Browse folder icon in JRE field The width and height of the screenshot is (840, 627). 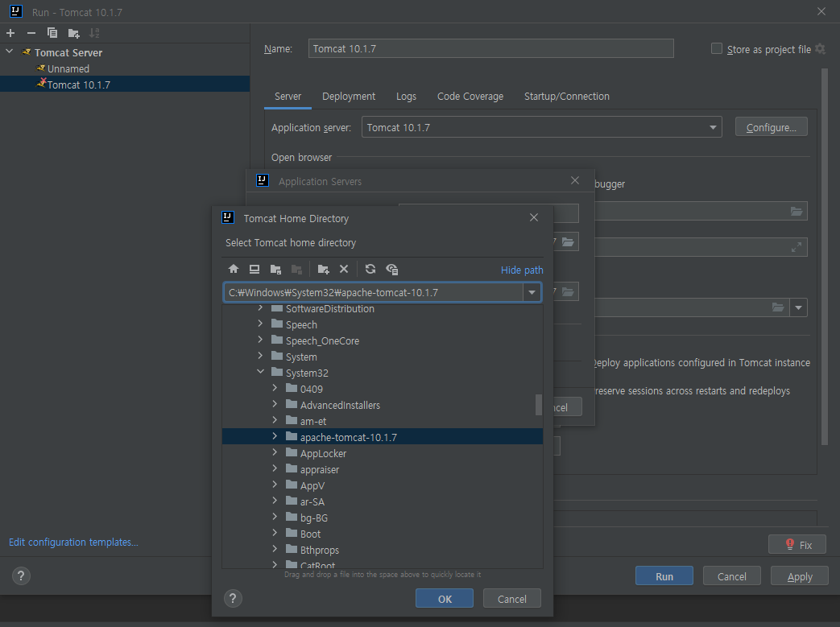coord(778,307)
